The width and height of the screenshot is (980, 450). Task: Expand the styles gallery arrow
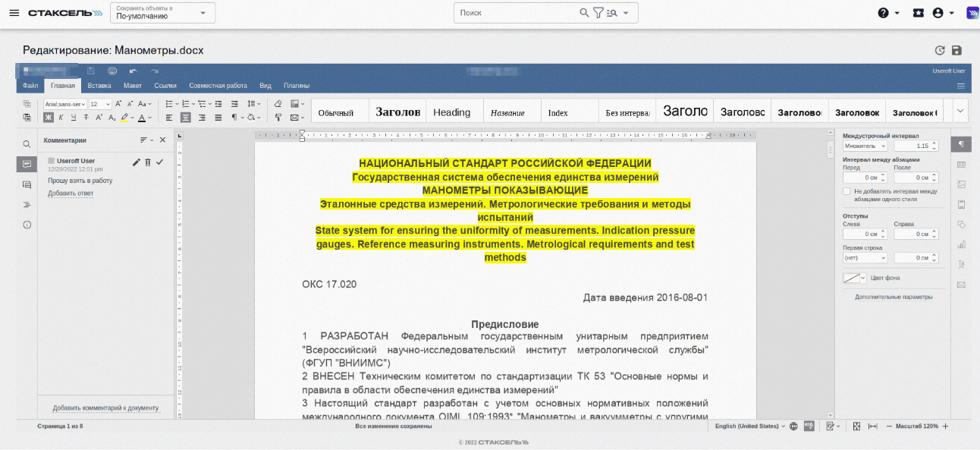click(960, 111)
